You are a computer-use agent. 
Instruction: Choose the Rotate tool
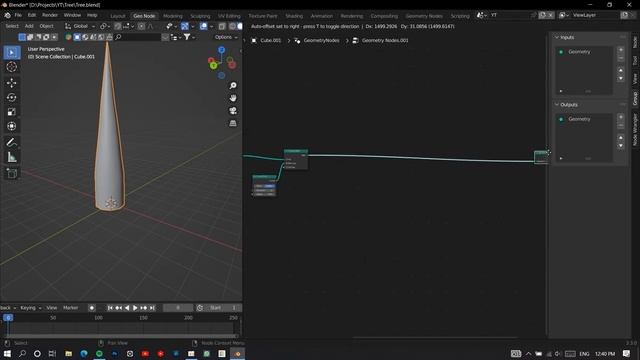(x=11, y=97)
